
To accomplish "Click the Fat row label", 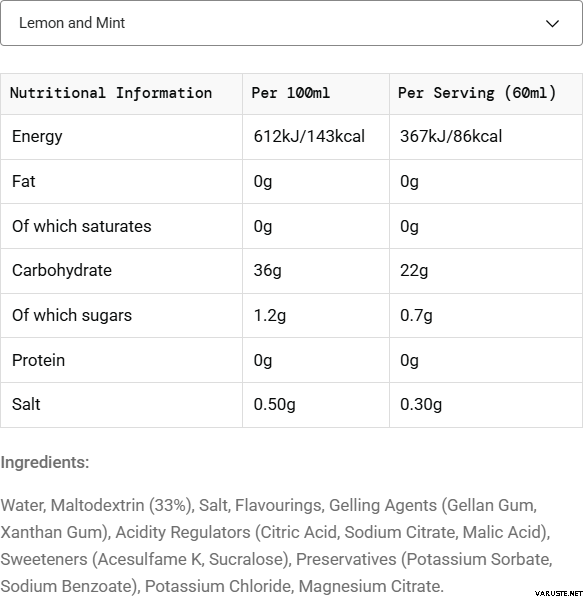I will (x=24, y=181).
